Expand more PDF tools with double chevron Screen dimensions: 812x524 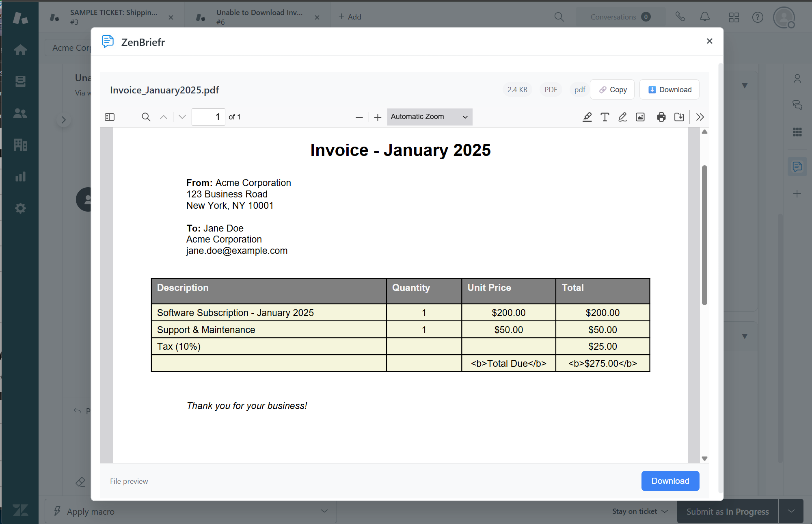click(700, 117)
